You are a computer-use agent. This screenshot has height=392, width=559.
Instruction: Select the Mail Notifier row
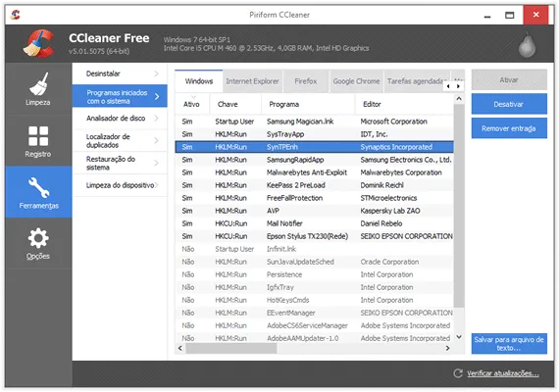315,223
